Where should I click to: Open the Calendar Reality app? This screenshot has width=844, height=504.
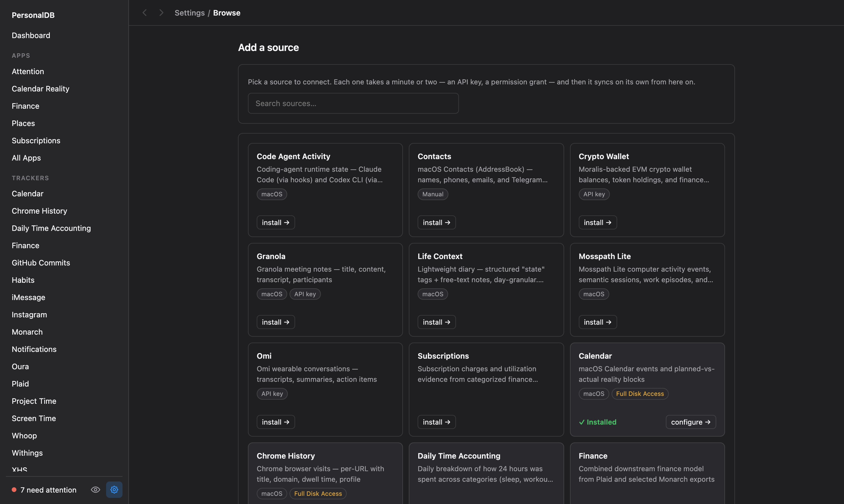[40, 89]
